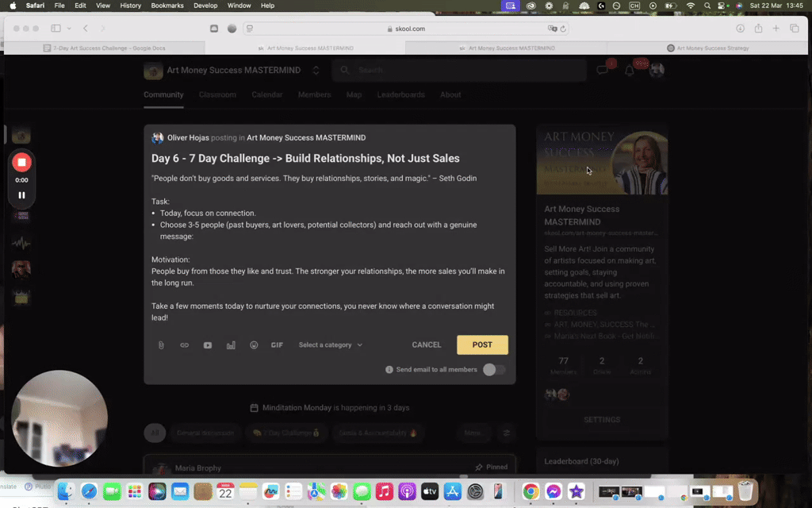Go back in Safari
The width and height of the screenshot is (812, 508).
click(x=86, y=29)
